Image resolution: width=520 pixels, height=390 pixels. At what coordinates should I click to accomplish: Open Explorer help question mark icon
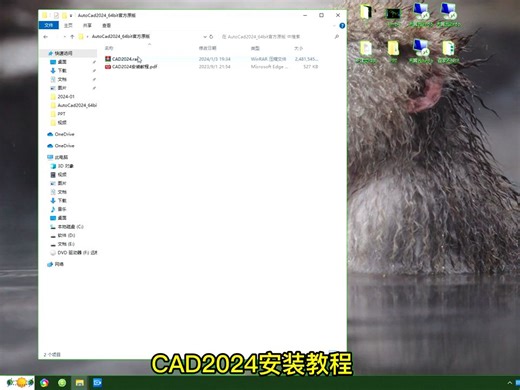342,26
